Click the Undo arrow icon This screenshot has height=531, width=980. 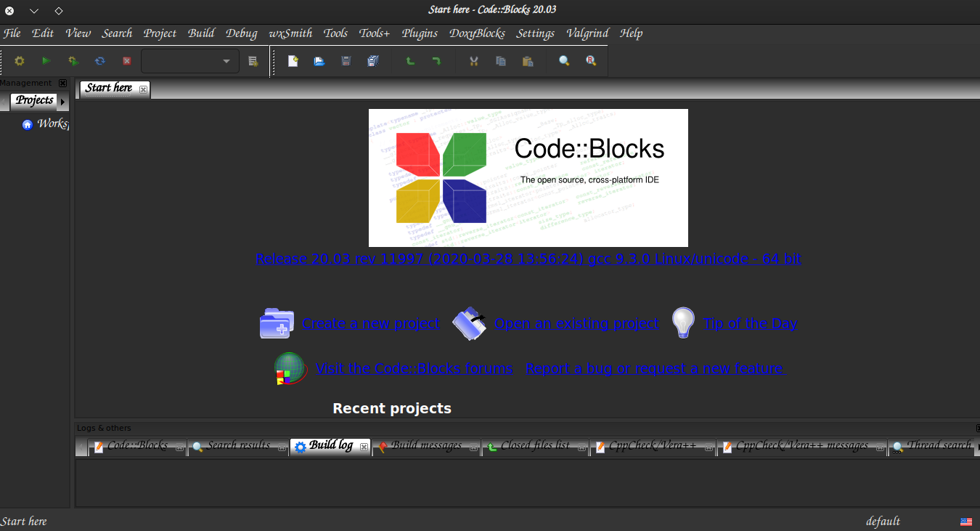(x=410, y=62)
